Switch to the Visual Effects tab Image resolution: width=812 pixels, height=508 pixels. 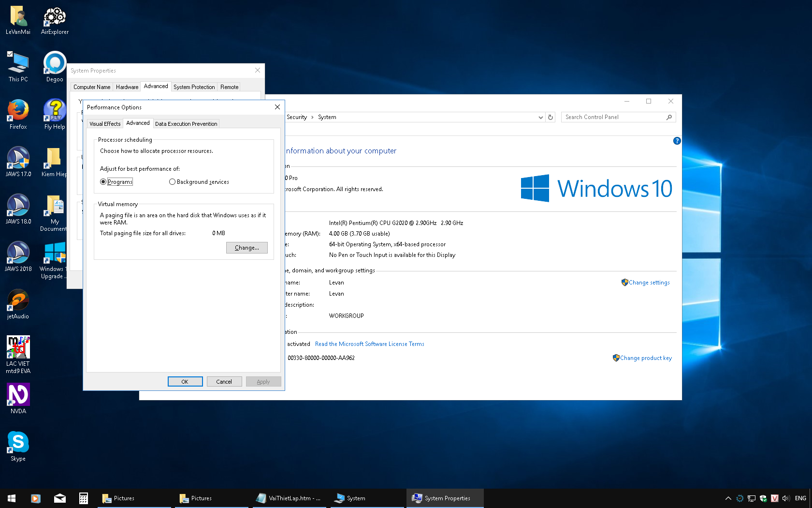click(x=104, y=123)
